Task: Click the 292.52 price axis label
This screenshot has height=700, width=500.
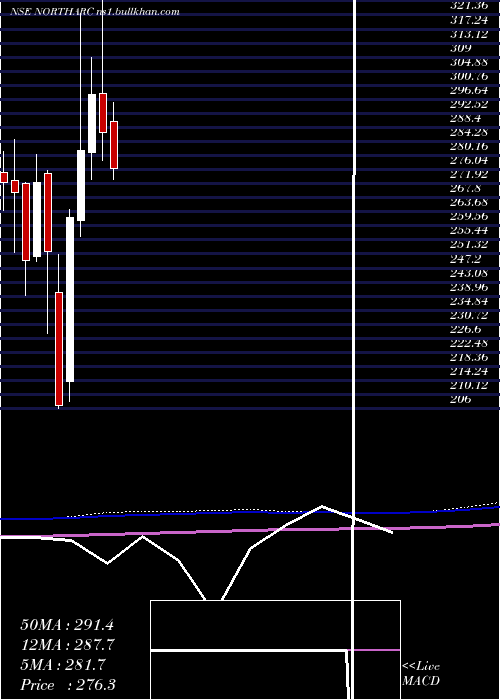Action: tap(469, 104)
